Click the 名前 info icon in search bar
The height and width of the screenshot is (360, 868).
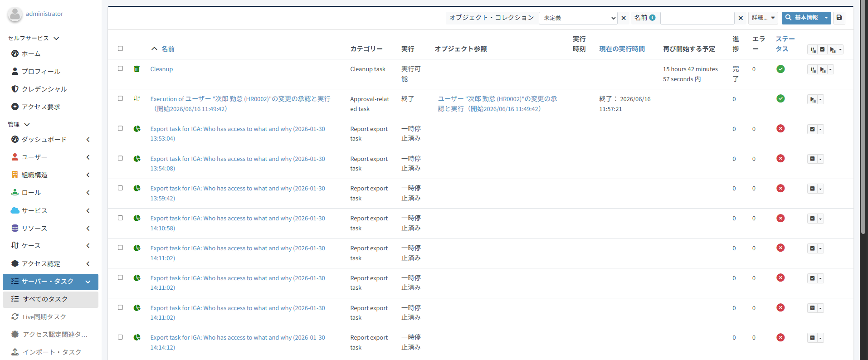[652, 18]
